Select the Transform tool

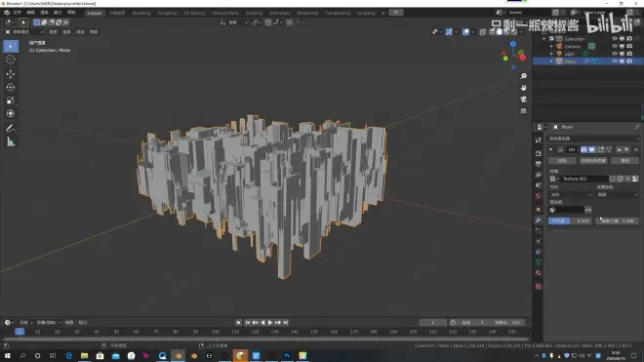[11, 113]
